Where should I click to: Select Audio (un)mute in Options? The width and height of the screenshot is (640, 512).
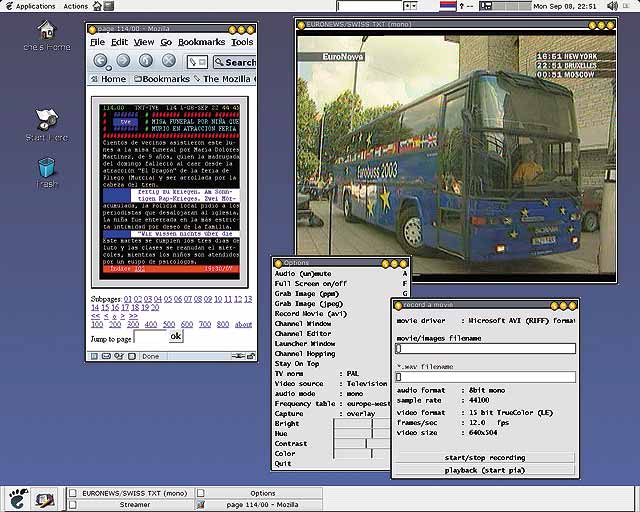303,274
